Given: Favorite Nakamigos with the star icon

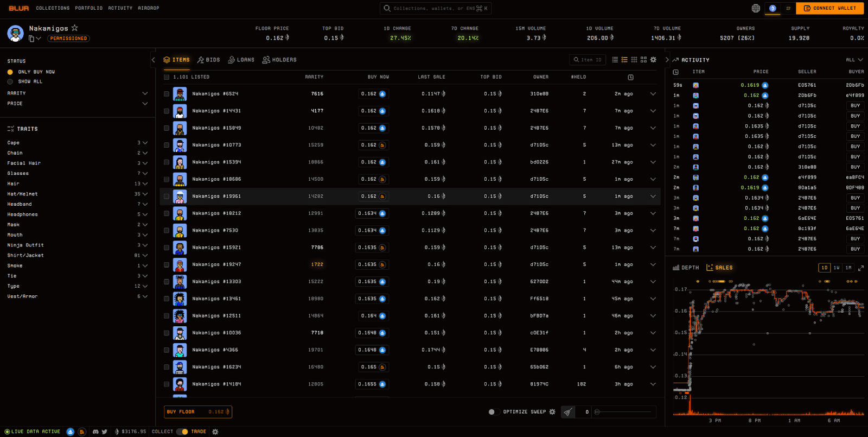Looking at the screenshot, I should 75,28.
